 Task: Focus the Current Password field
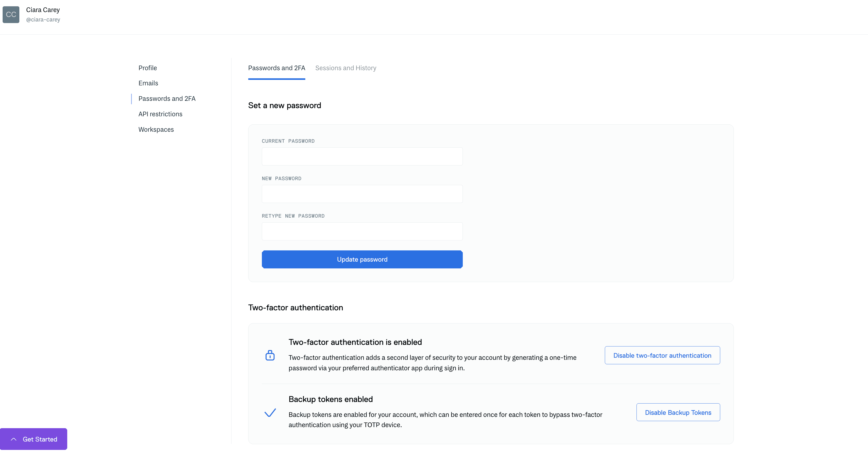pos(362,157)
